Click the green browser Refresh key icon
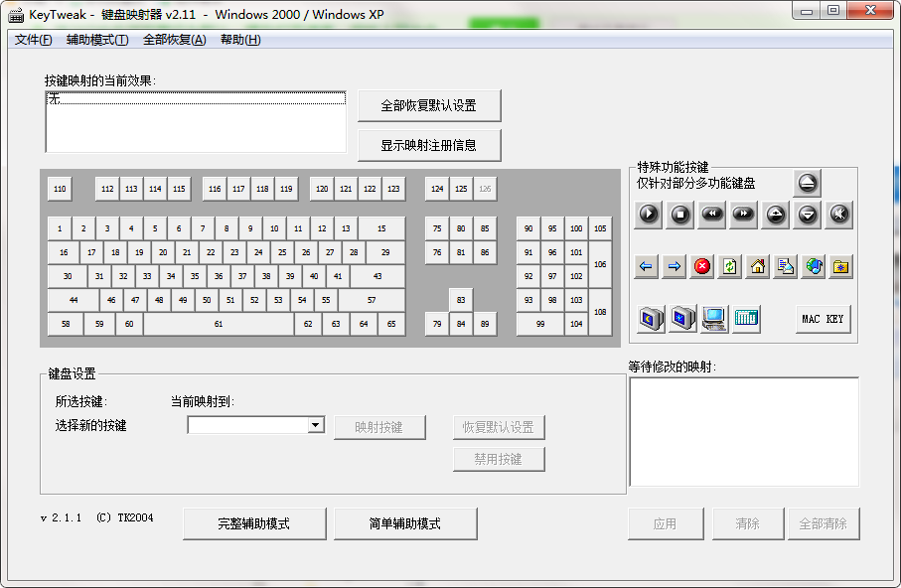The width and height of the screenshot is (901, 588). pos(730,265)
